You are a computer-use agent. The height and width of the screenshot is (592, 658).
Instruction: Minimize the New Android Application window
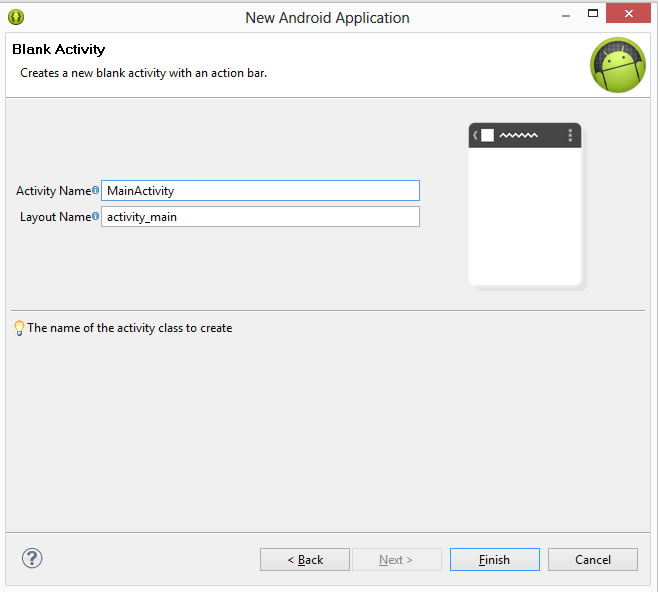(x=566, y=16)
